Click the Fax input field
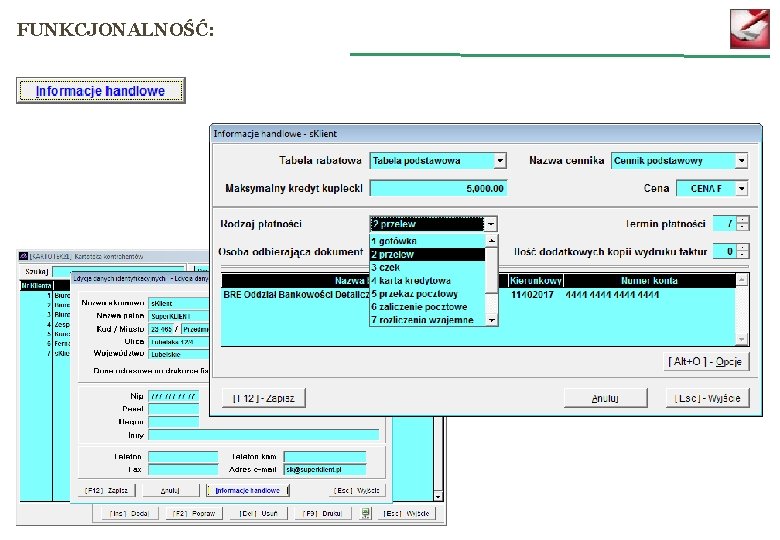 (x=183, y=469)
